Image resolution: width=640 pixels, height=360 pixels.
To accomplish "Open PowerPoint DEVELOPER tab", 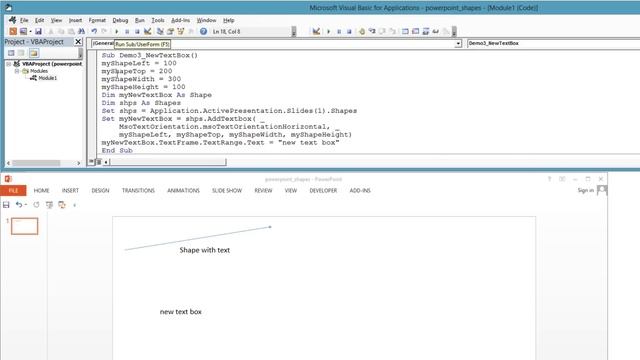I will tap(323, 191).
